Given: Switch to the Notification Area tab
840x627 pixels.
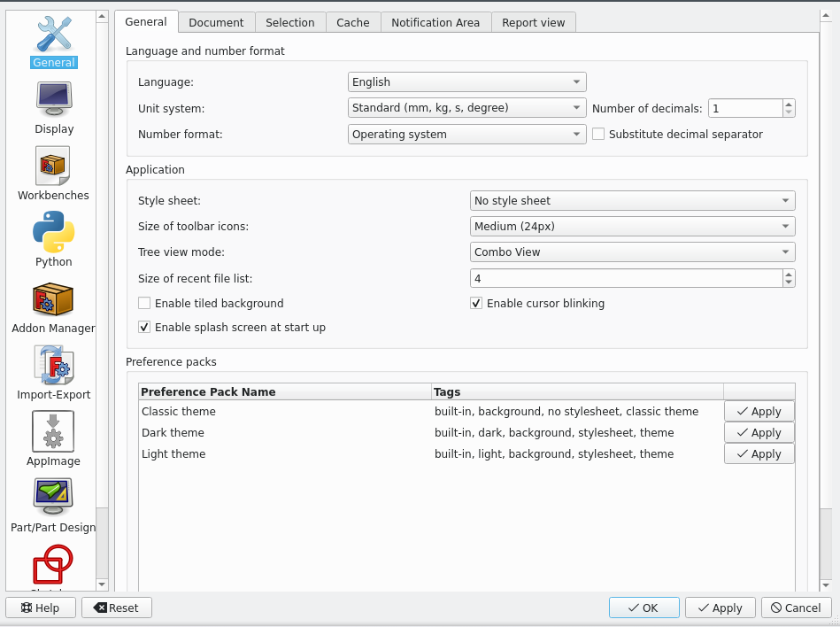Looking at the screenshot, I should 435,23.
